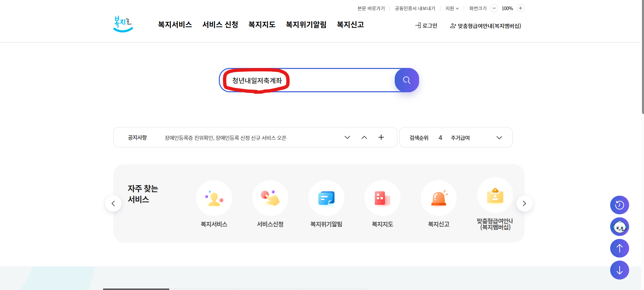Image resolution: width=644 pixels, height=290 pixels.
Task: Open recently viewed history floating button
Action: tap(620, 205)
